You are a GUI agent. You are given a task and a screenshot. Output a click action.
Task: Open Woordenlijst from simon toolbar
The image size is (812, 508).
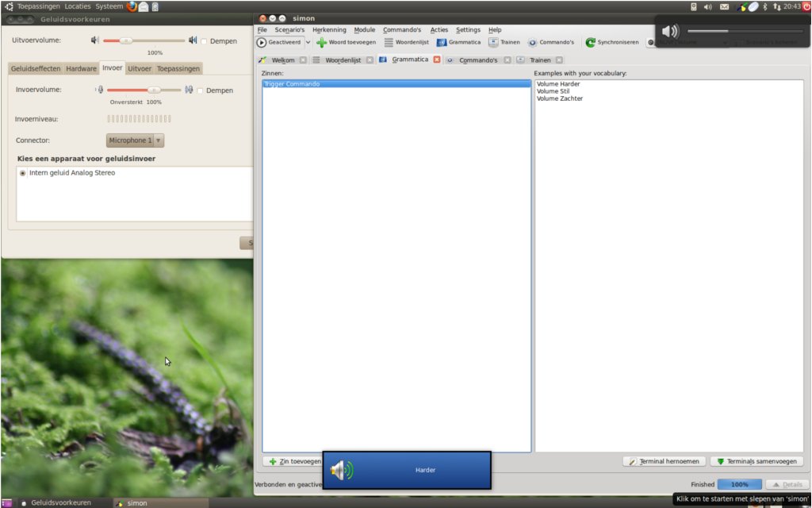pos(407,43)
